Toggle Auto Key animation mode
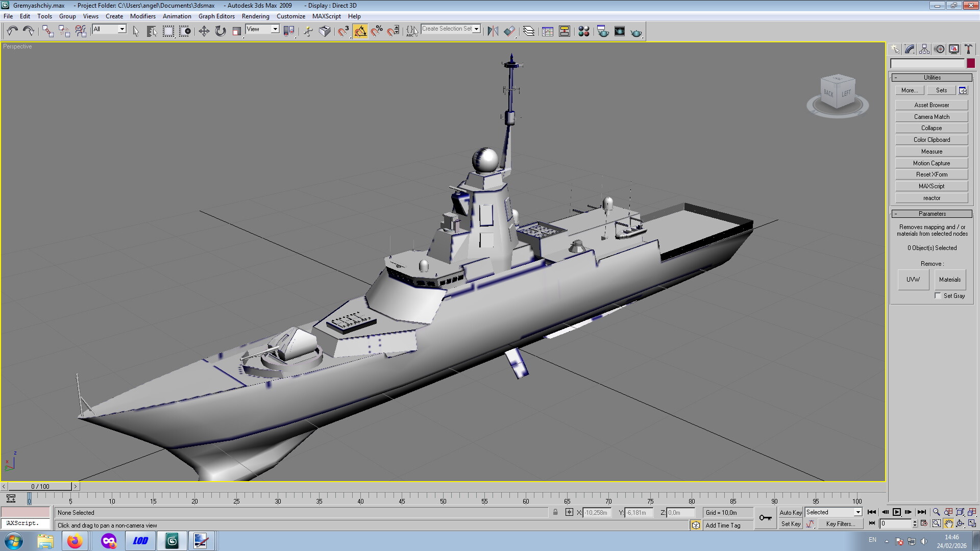 790,512
